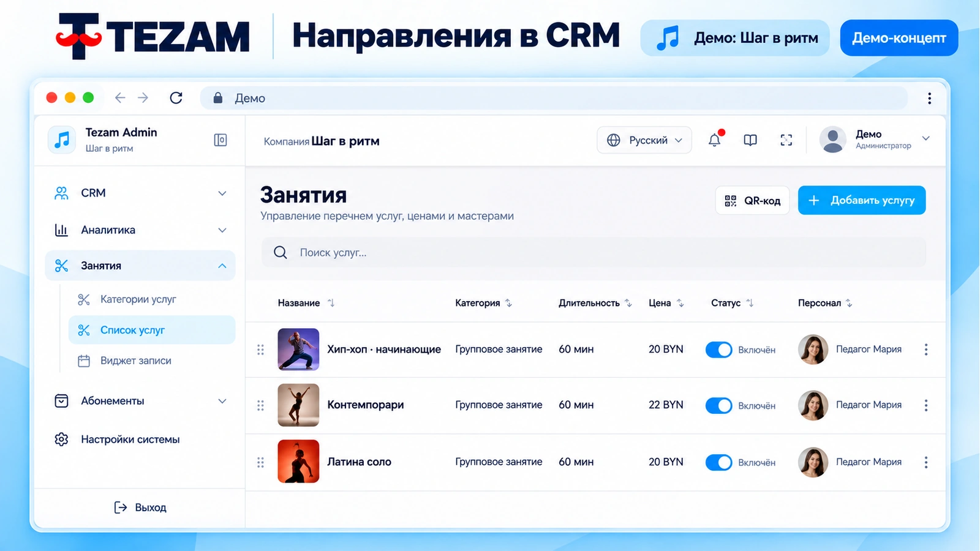980x551 pixels.
Task: Click the QR-код button
Action: click(752, 200)
